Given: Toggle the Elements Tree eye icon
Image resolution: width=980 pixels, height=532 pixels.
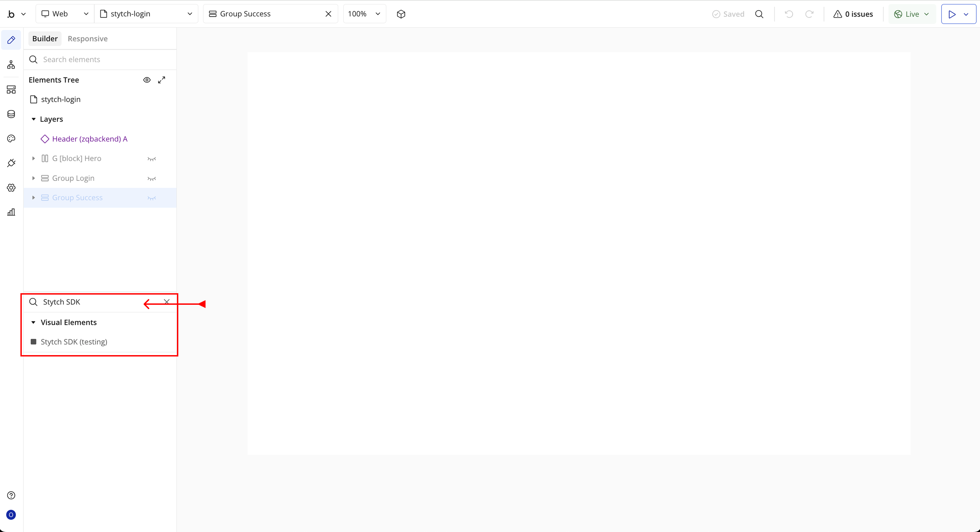Looking at the screenshot, I should 147,80.
